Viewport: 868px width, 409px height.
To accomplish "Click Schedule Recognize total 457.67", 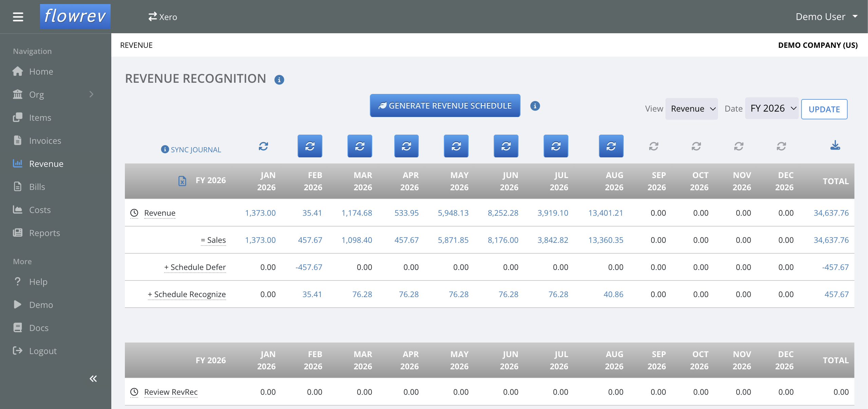I will (836, 294).
